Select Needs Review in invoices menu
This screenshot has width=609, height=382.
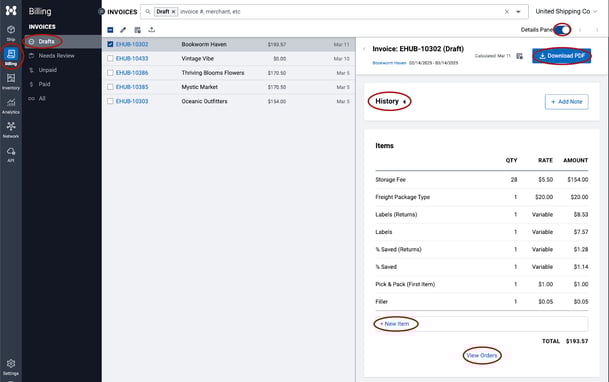56,56
